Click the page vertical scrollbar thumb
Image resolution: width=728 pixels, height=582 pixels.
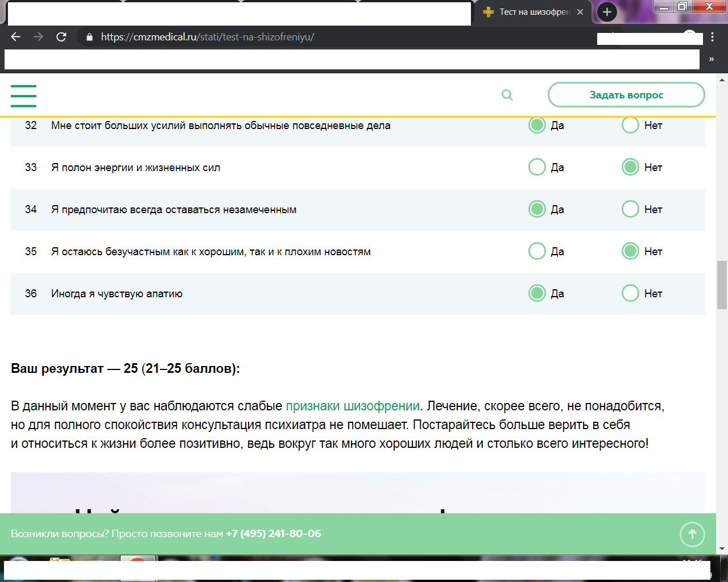[x=722, y=285]
